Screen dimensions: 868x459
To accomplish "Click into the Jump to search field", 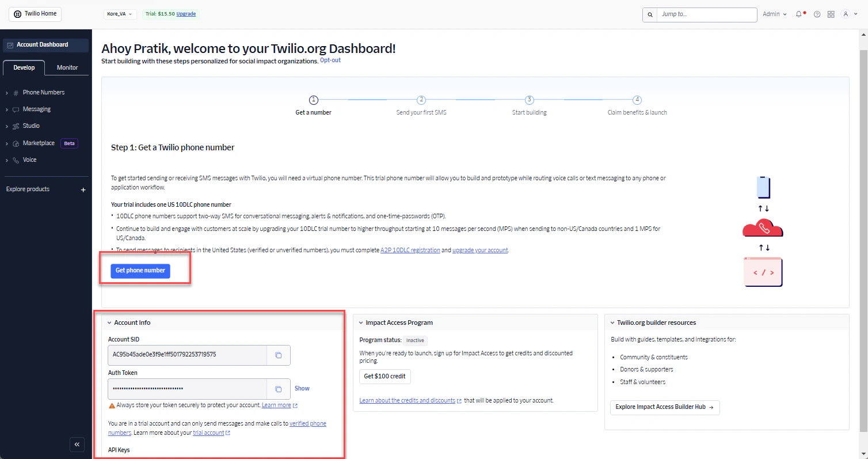I will [x=707, y=14].
